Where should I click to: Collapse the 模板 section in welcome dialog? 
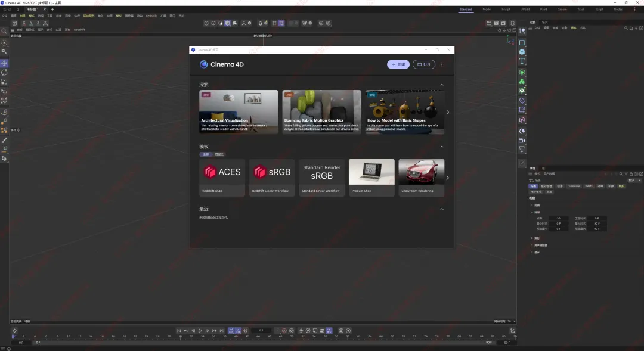442,147
